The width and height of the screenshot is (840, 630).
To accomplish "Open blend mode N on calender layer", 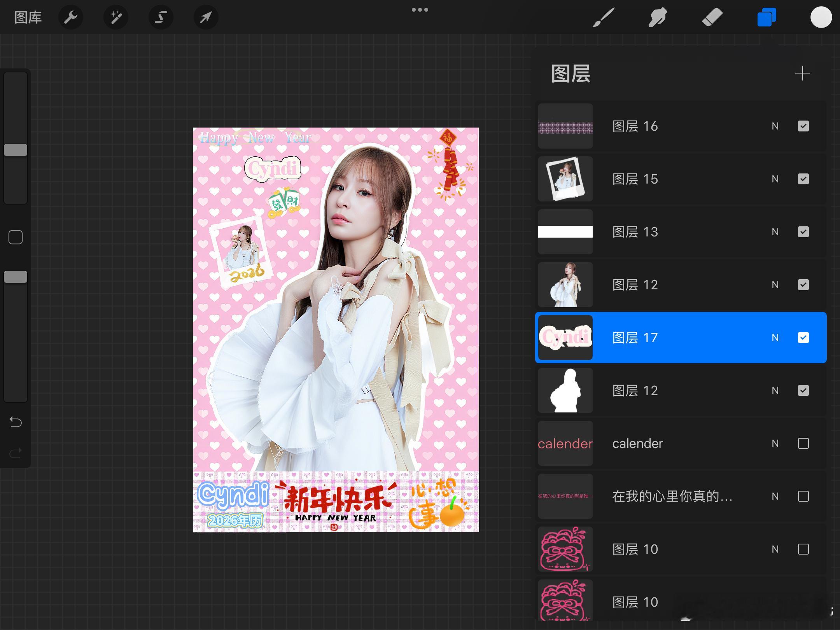I will click(775, 443).
